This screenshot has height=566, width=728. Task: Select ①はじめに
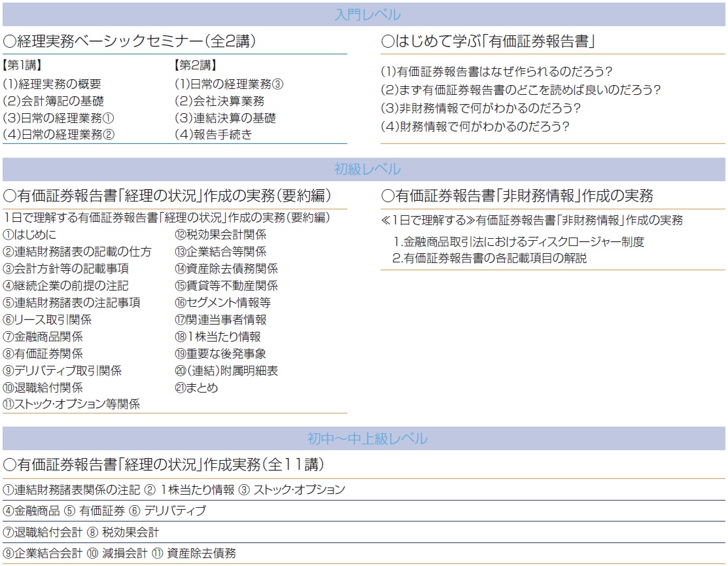pyautogui.click(x=29, y=234)
